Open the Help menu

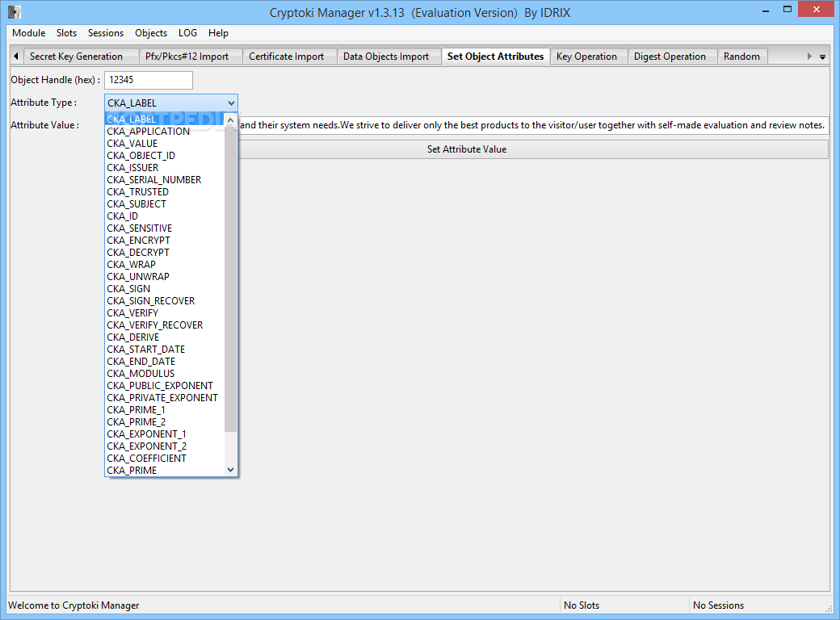coord(218,33)
